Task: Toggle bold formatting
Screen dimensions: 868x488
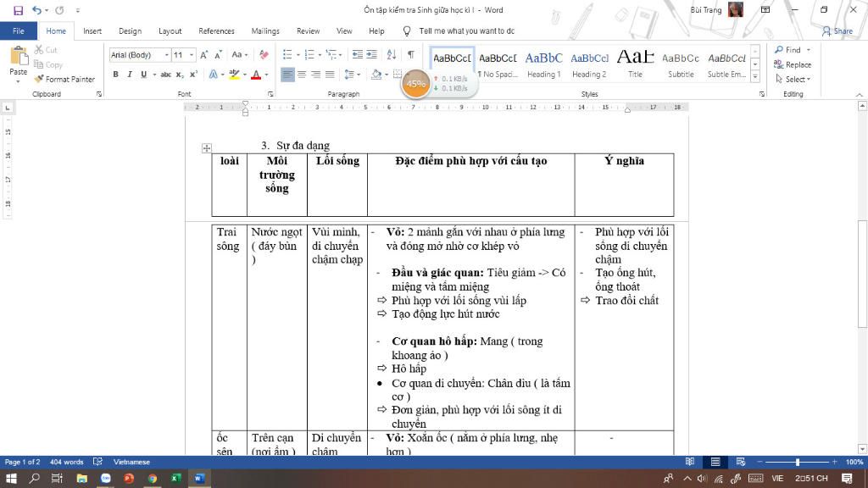Action: pos(115,75)
